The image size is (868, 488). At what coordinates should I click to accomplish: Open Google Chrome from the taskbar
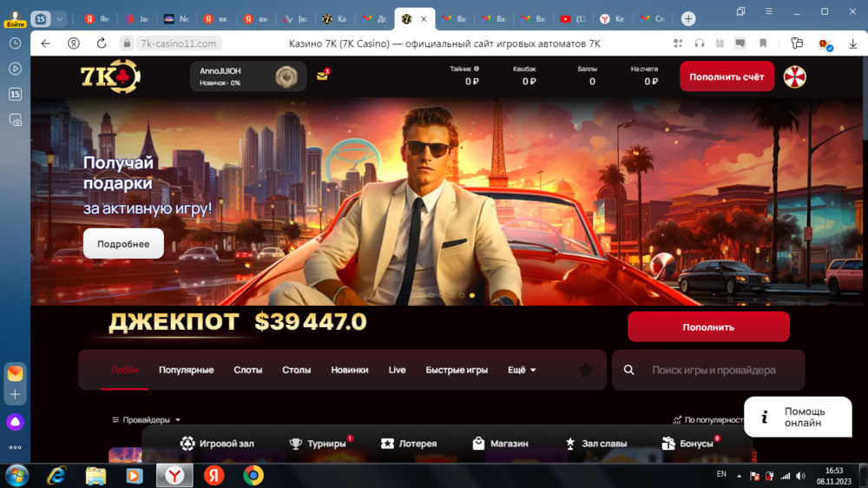[253, 475]
